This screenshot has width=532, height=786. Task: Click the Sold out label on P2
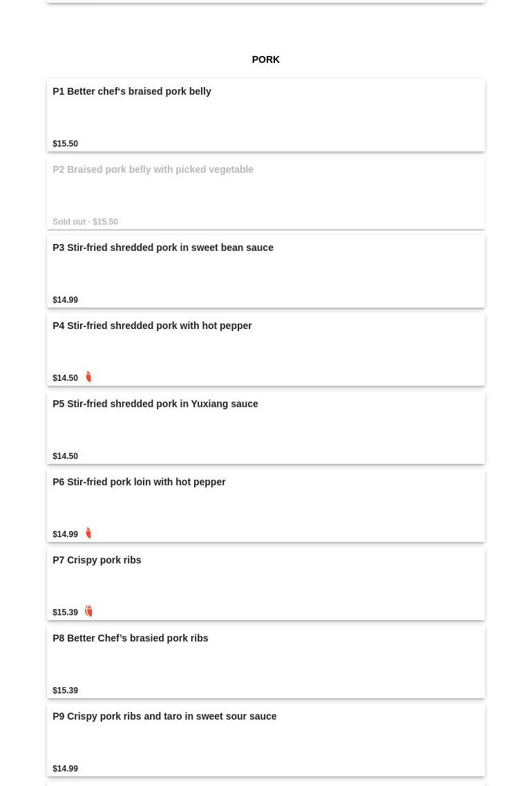click(69, 222)
